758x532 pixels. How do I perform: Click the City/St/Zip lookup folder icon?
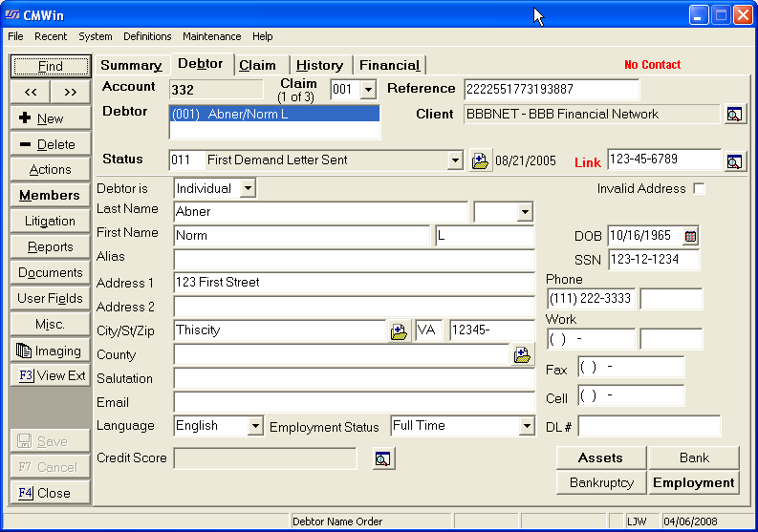point(399,331)
